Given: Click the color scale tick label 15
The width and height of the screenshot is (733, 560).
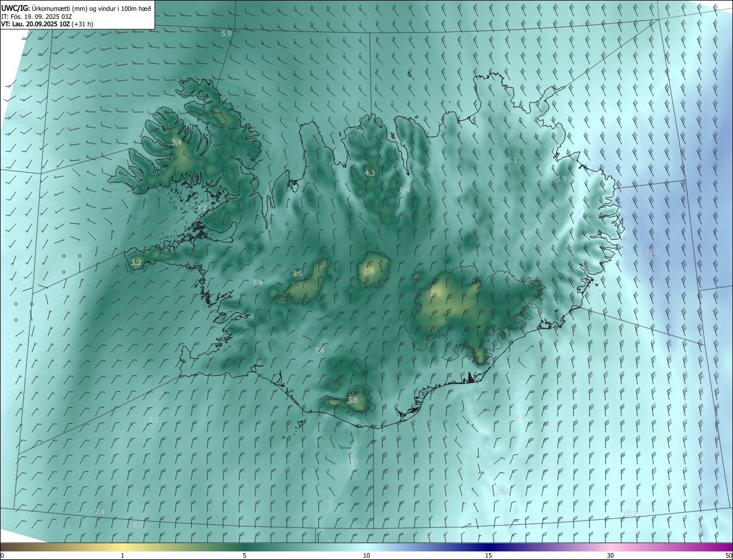Looking at the screenshot, I should coord(488,556).
